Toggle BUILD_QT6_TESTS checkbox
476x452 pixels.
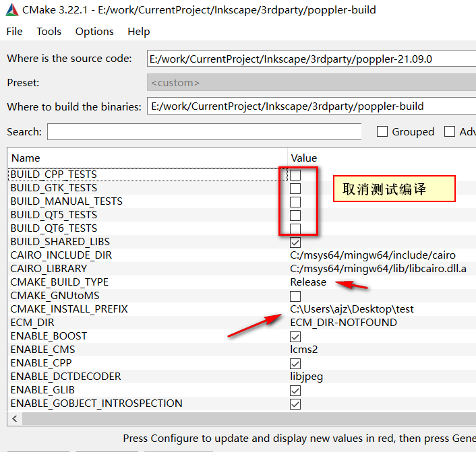coord(295,229)
